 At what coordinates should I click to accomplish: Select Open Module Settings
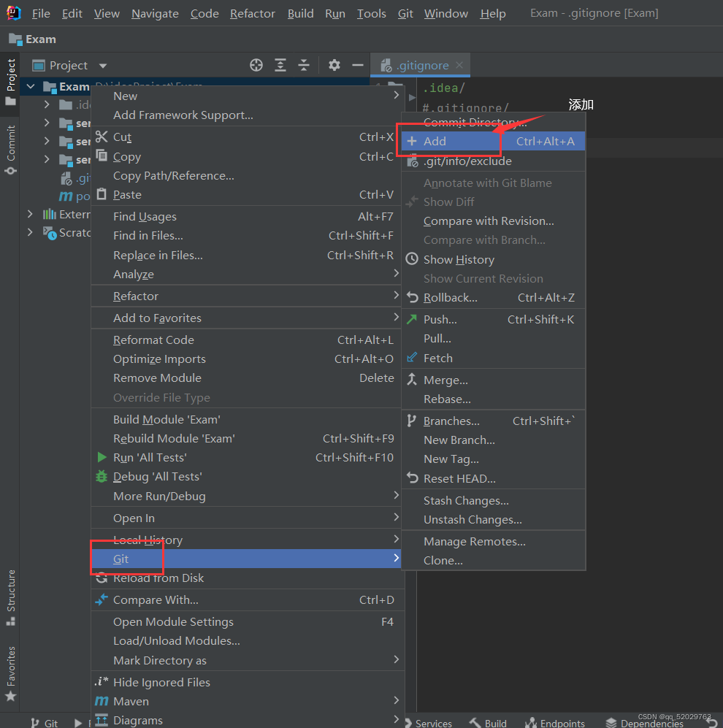click(248, 621)
